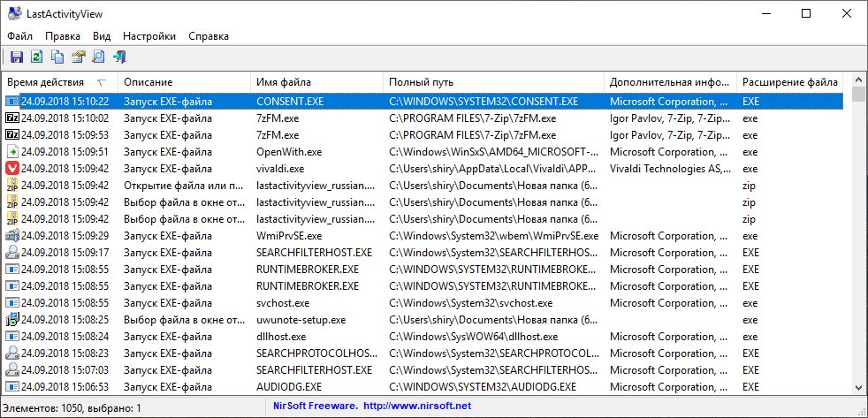The width and height of the screenshot is (868, 418).
Task: Click the Refresh toolbar icon
Action: pos(36,57)
